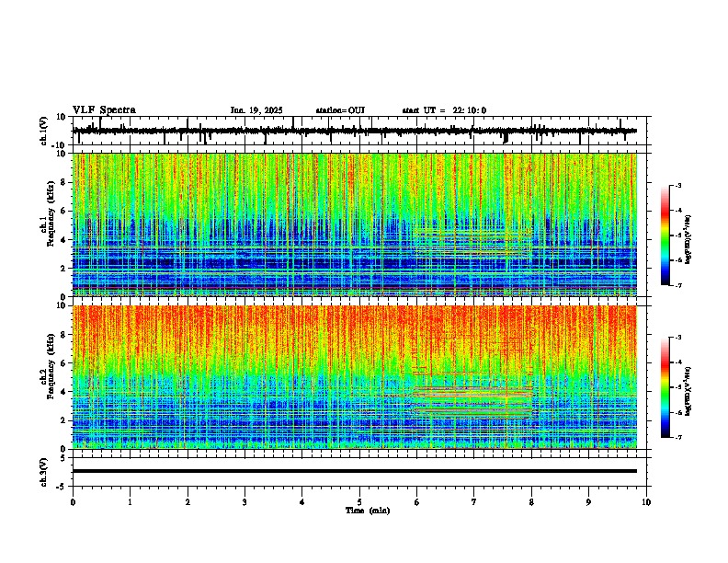Click the "8" kHz tick on ch.2 spectrogram axis
The height and width of the screenshot is (563, 728).
(x=63, y=335)
